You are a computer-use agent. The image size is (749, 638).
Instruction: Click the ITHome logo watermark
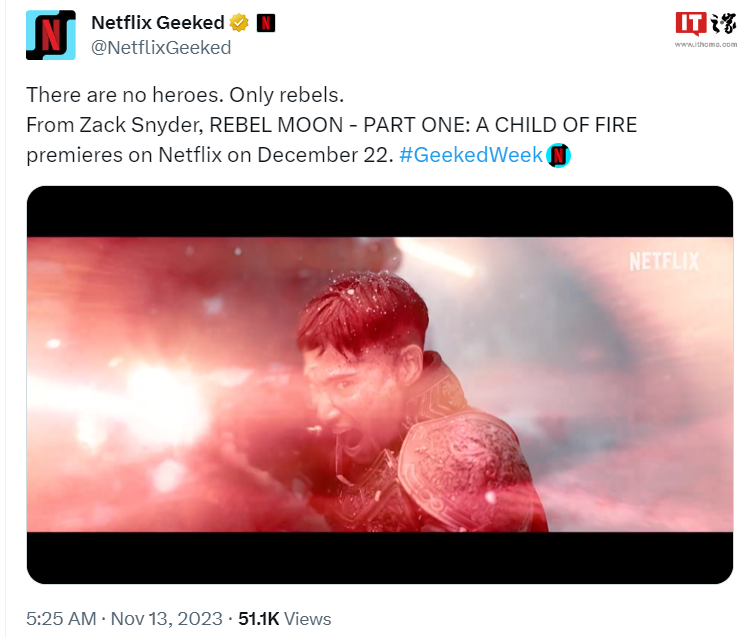click(704, 24)
